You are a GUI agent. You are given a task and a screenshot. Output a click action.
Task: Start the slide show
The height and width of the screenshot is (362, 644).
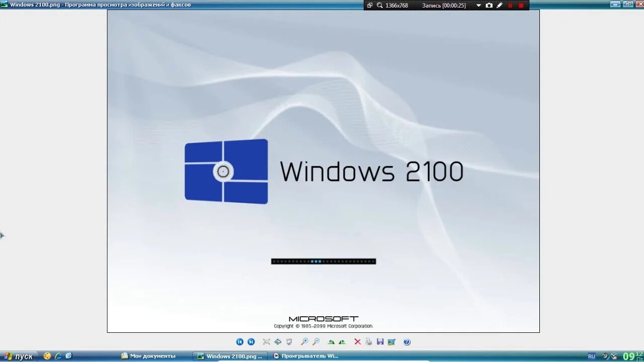click(x=289, y=342)
